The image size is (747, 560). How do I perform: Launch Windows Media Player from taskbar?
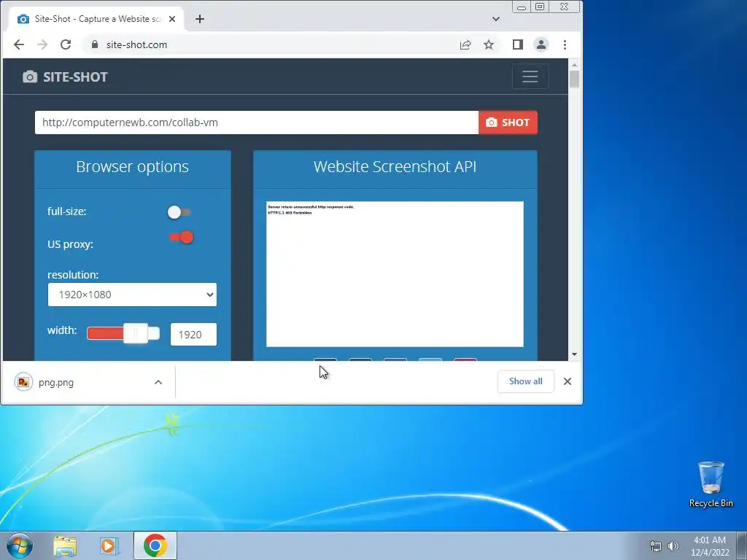pos(109,546)
